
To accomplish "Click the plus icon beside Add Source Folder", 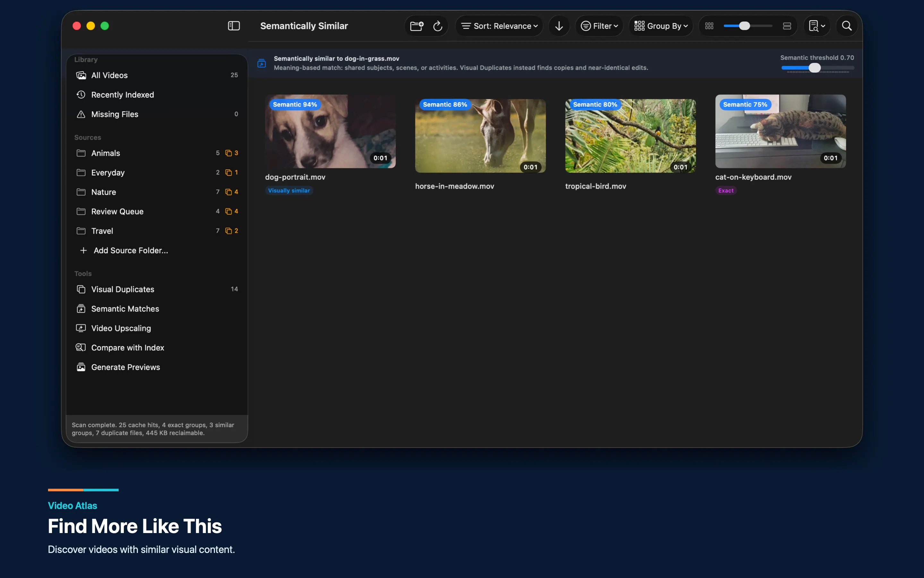I will coord(83,250).
